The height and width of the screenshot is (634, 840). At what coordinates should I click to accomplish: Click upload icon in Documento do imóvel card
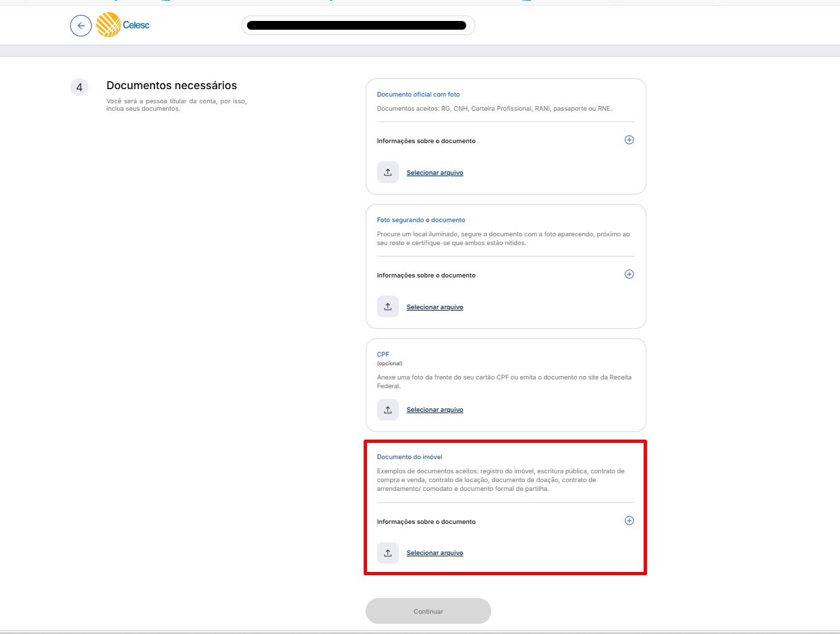[388, 552]
